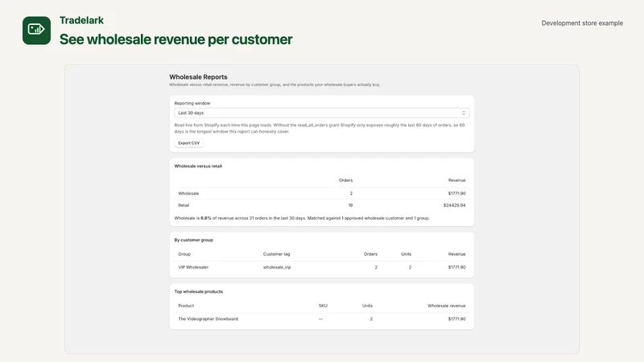This screenshot has width=644, height=362.
Task: Click the retail revenue value $24429.94
Action: 454,205
